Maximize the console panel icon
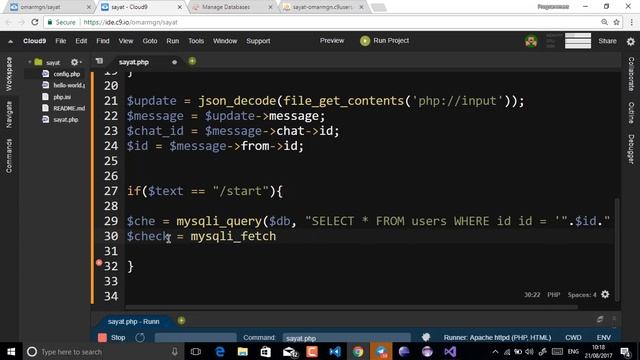Screen dimensions: 640x360 pos(600,319)
